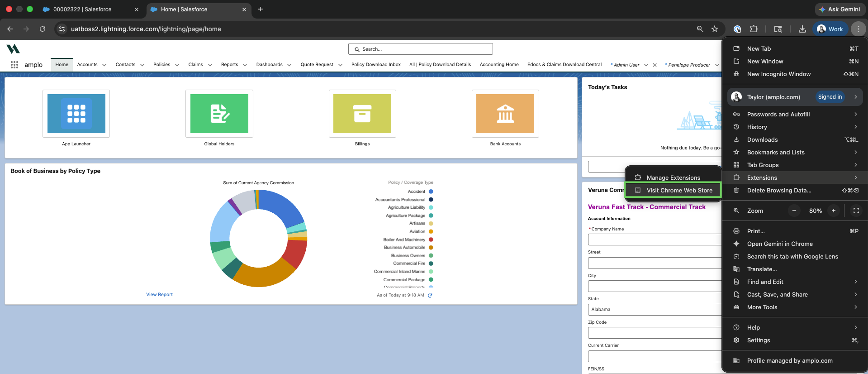This screenshot has height=374, width=868.
Task: Increase zoom with the plus button
Action: coord(834,211)
